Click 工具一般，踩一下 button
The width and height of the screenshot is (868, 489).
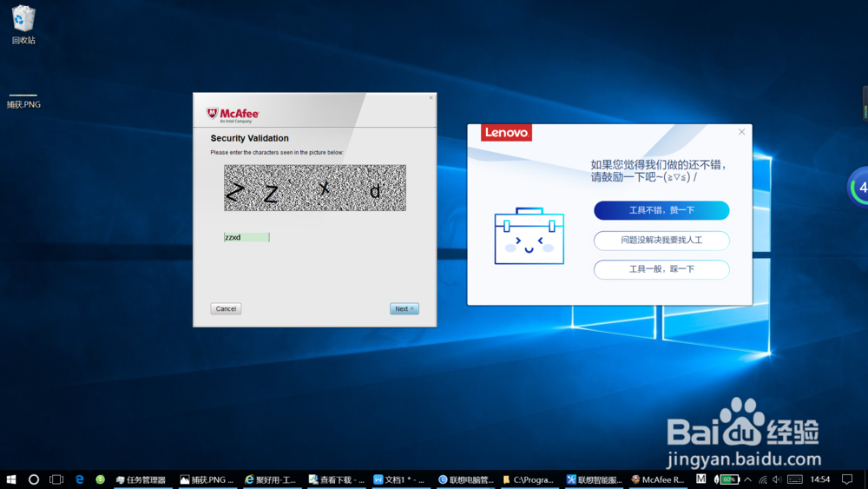click(661, 269)
